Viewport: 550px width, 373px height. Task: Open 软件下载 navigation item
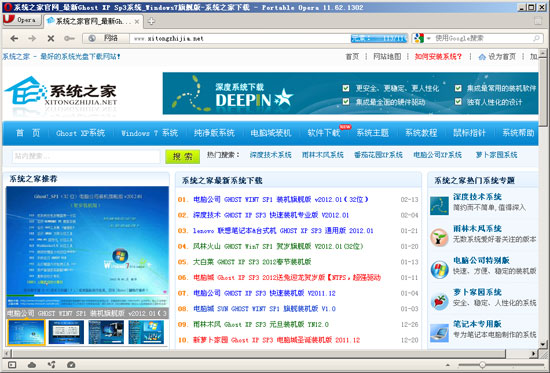[324, 133]
